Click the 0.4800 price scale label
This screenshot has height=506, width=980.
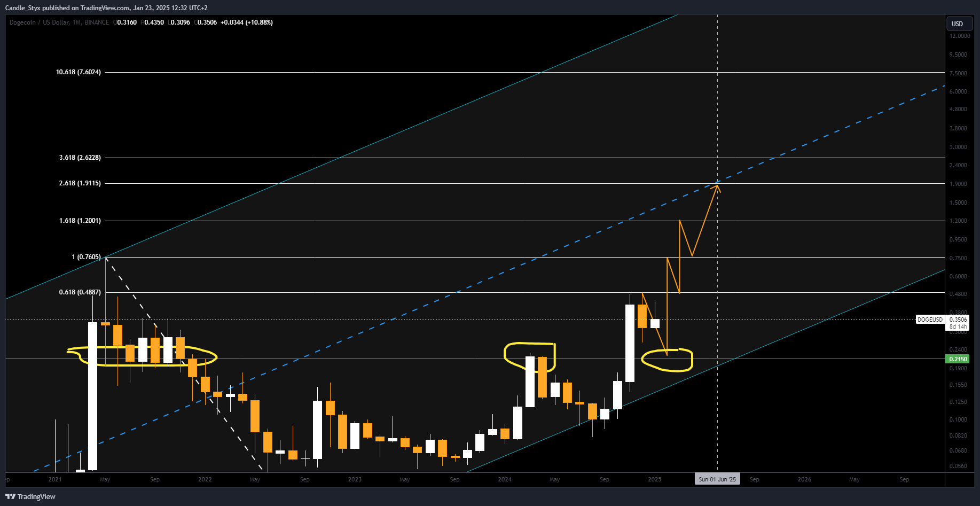(958, 294)
